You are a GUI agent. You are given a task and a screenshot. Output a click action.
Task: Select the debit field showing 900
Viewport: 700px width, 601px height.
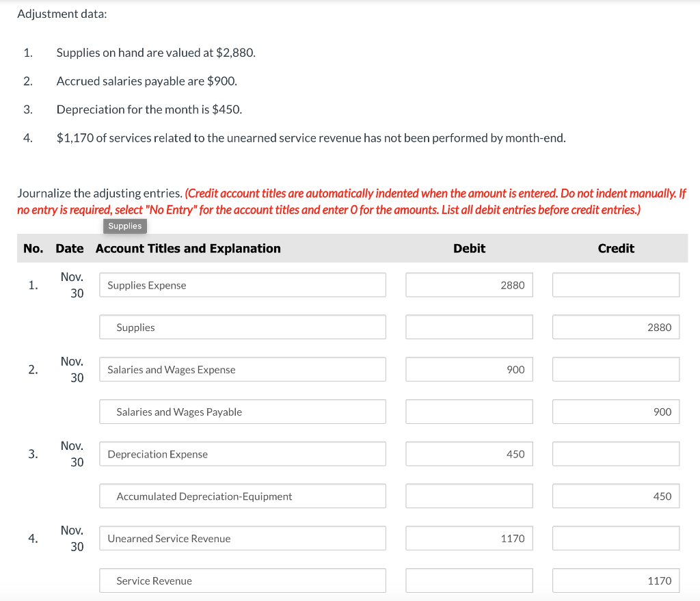tap(469, 369)
